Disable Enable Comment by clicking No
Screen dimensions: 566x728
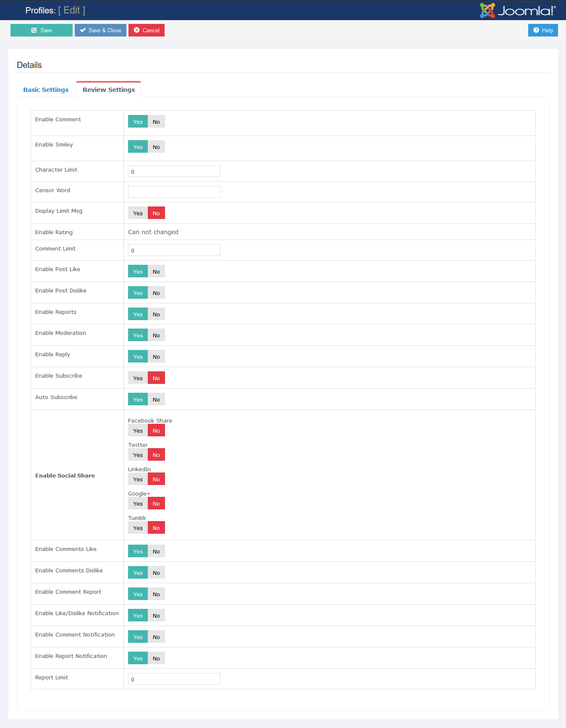pyautogui.click(x=156, y=122)
